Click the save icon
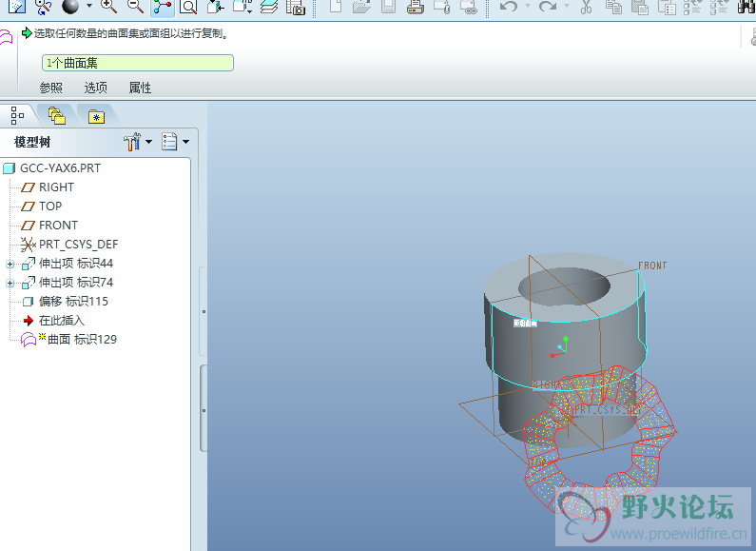756x551 pixels. pyautogui.click(x=389, y=7)
